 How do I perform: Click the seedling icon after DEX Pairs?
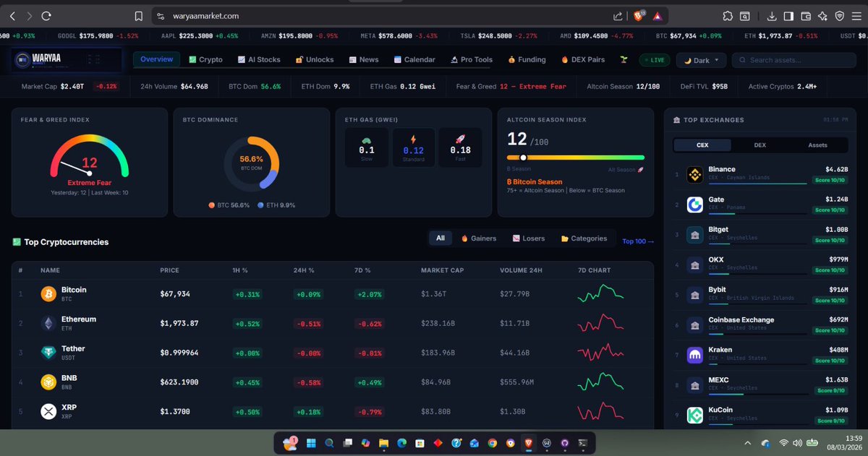coord(625,60)
